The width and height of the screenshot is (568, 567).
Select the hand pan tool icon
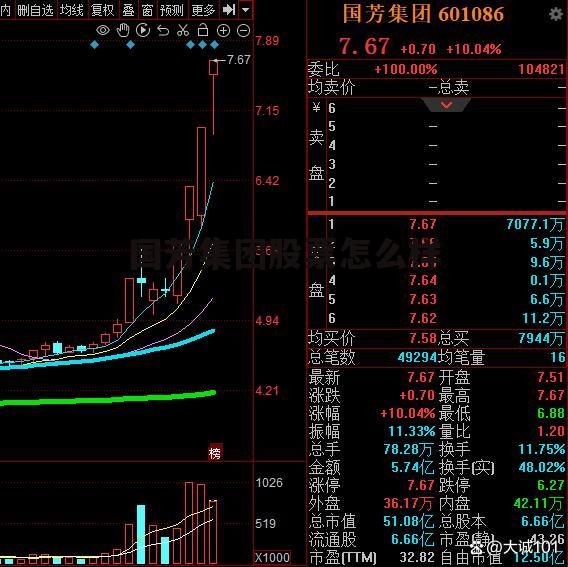(x=123, y=30)
